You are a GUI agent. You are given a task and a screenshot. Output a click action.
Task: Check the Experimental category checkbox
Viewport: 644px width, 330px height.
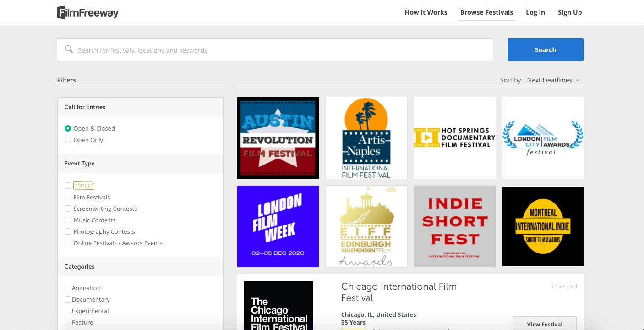[68, 311]
